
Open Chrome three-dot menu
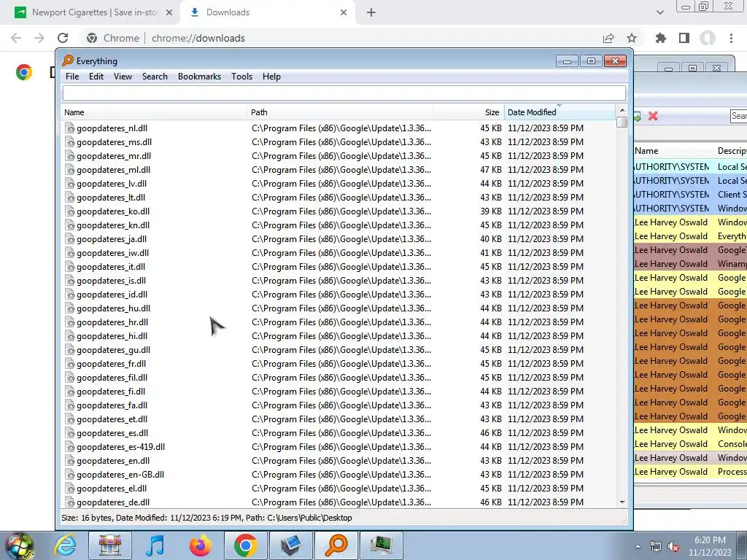(731, 38)
